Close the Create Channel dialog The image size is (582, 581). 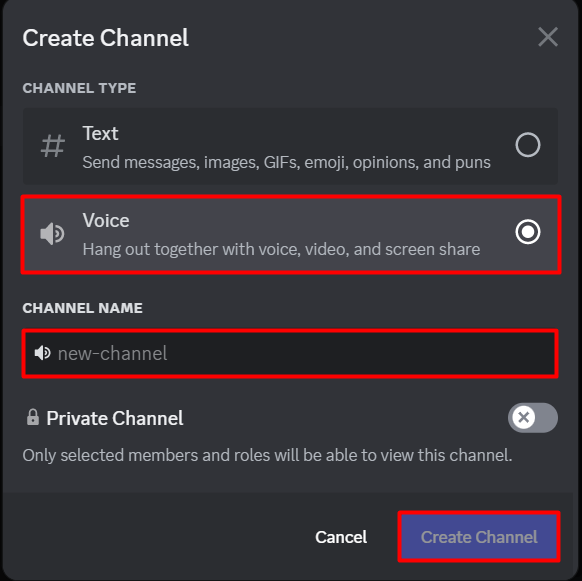point(548,37)
